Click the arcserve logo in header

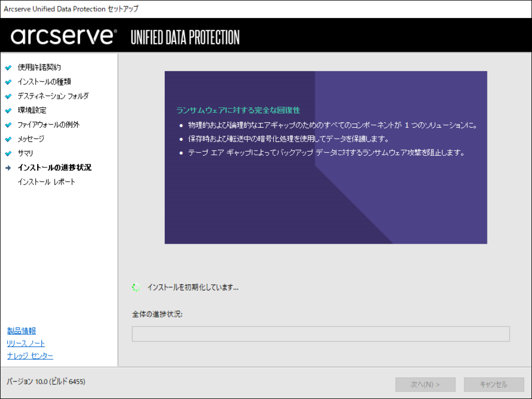click(63, 36)
